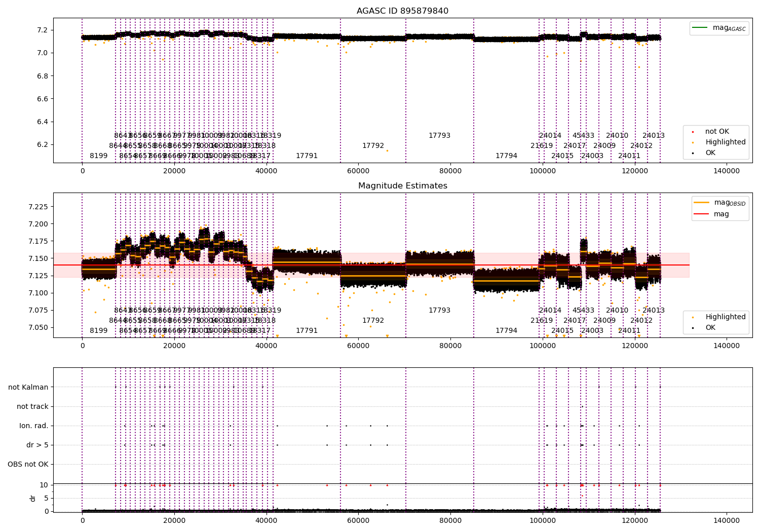This screenshot has height=532, width=760.
Task: Click the 6.8 y-tick on the top plot
Action: (43, 76)
